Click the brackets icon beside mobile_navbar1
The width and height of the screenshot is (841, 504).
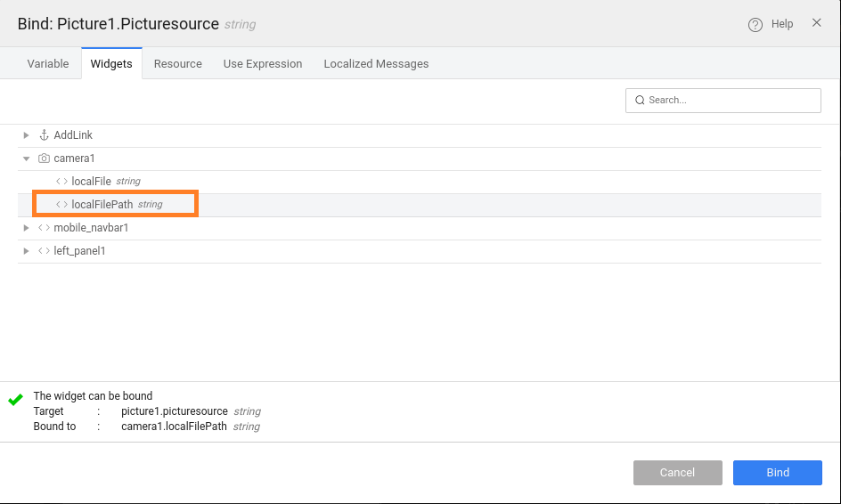[44, 228]
